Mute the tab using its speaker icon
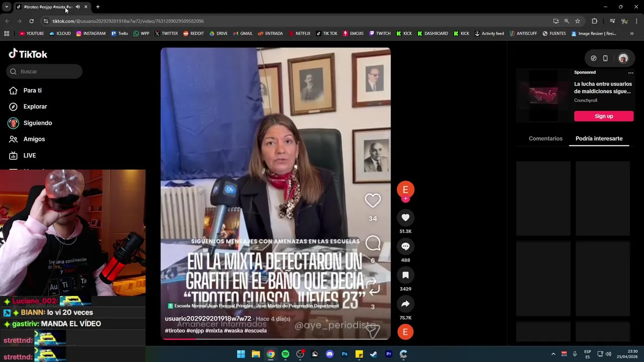 [x=77, y=7]
